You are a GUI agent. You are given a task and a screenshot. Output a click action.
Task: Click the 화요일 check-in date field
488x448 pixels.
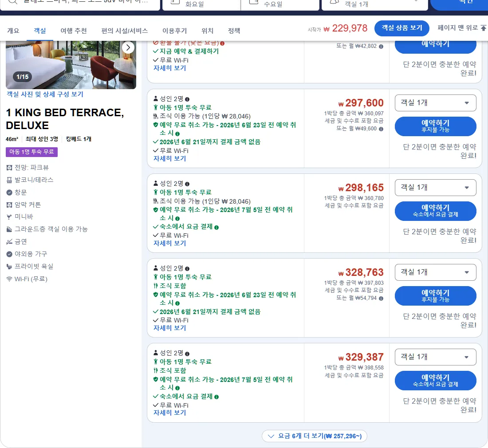pos(201,4)
